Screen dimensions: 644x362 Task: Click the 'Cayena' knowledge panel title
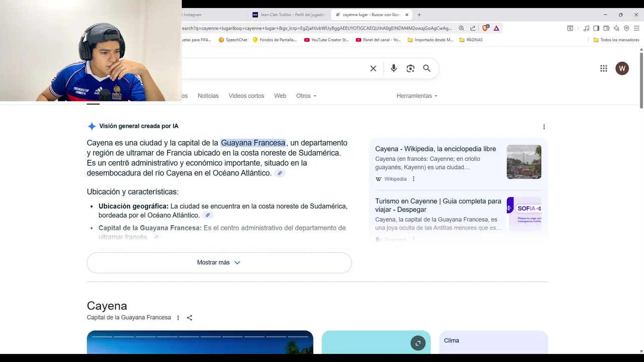pos(107,306)
